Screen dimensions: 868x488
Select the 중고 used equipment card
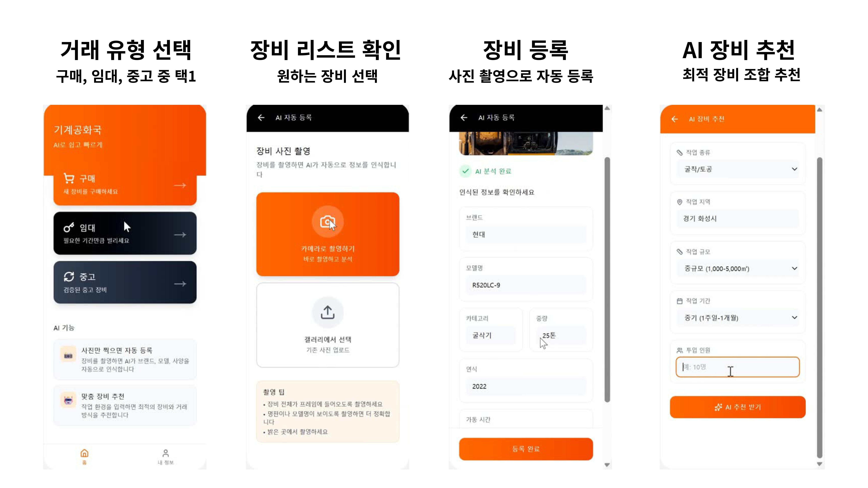click(125, 282)
